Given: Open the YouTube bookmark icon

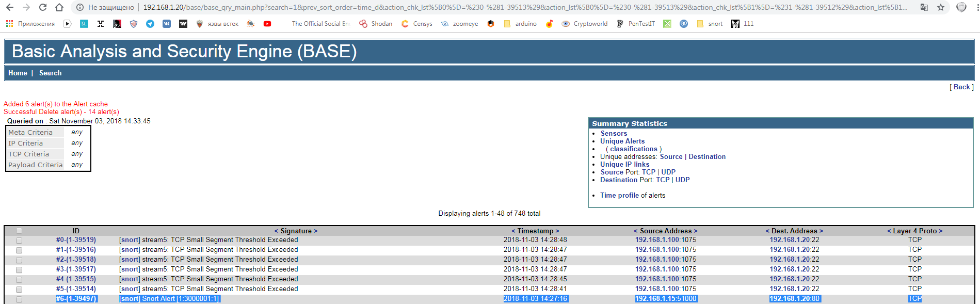Looking at the screenshot, I should [x=267, y=24].
